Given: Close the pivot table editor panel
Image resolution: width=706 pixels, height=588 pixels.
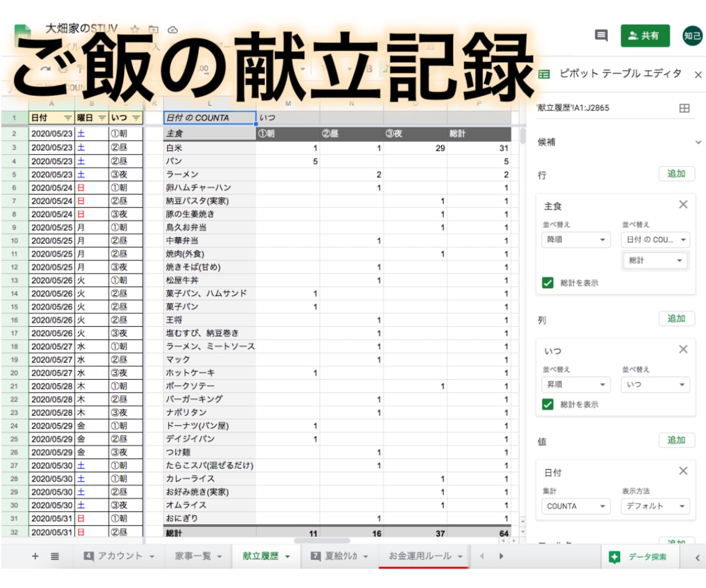Looking at the screenshot, I should 698,75.
